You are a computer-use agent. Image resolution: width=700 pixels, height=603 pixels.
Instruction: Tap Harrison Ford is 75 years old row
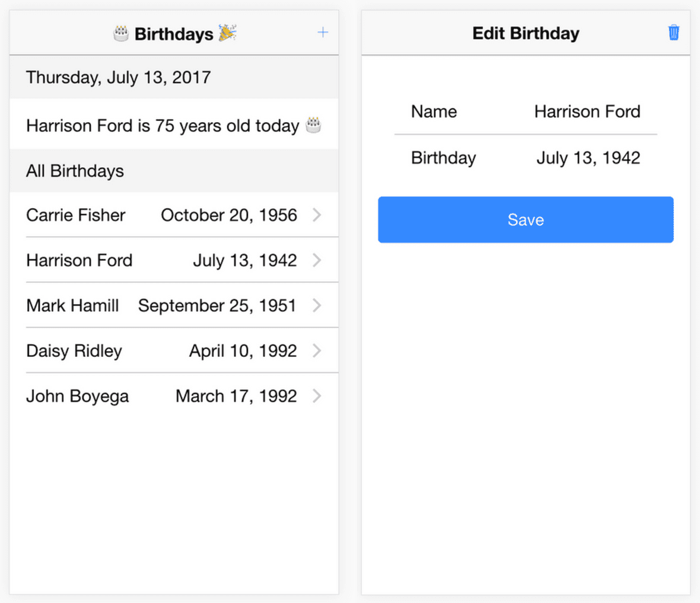[x=163, y=126]
